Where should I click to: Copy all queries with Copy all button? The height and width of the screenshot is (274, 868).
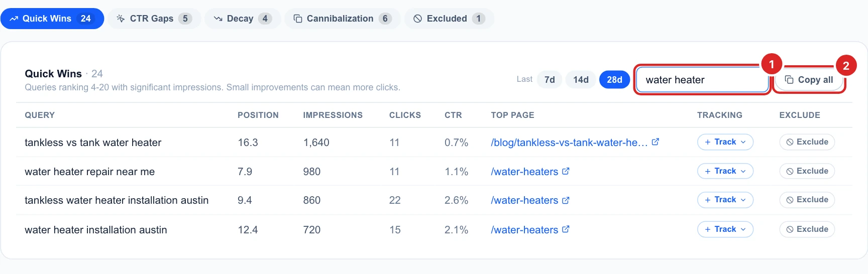point(809,80)
